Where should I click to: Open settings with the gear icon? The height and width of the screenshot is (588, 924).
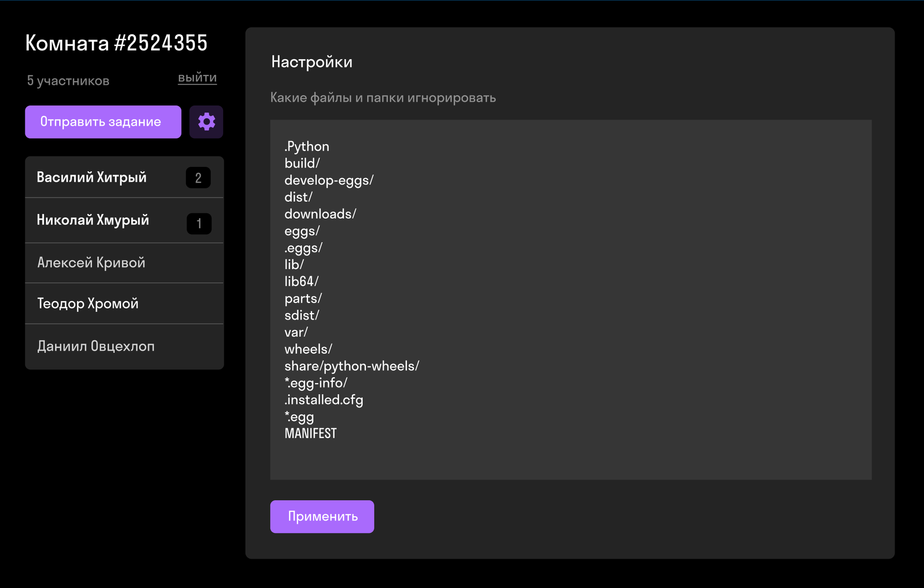point(206,122)
